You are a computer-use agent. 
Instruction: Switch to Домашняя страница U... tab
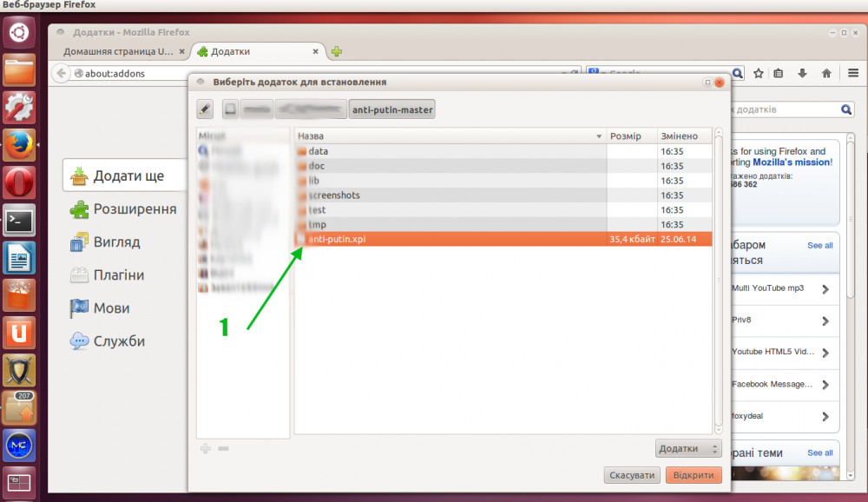(x=118, y=51)
